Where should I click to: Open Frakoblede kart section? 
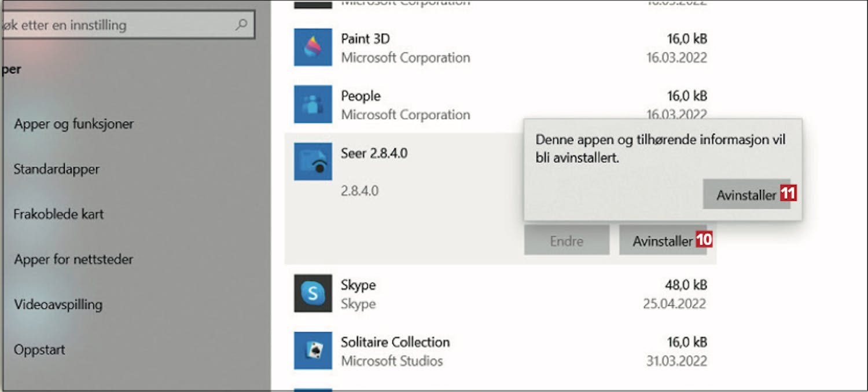tap(58, 214)
